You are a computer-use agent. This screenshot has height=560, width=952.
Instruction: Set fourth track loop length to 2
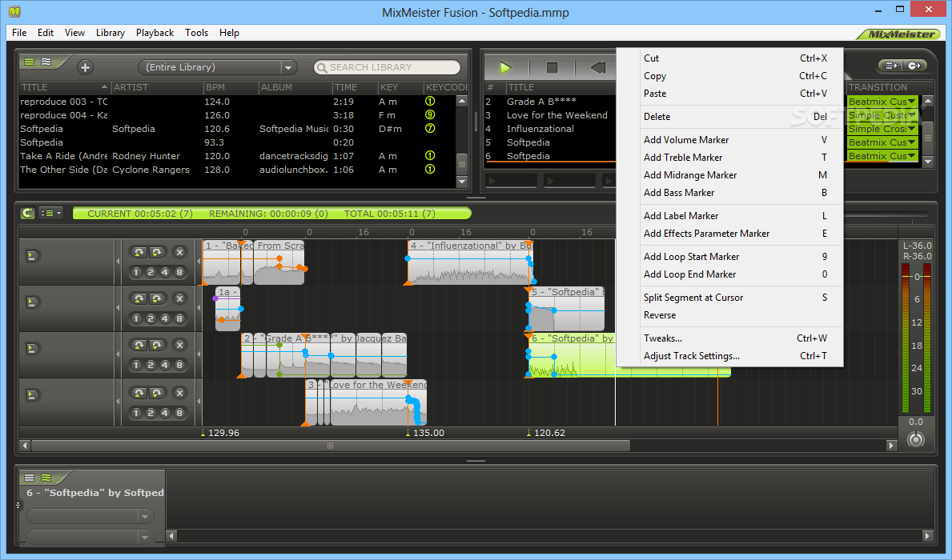point(151,413)
